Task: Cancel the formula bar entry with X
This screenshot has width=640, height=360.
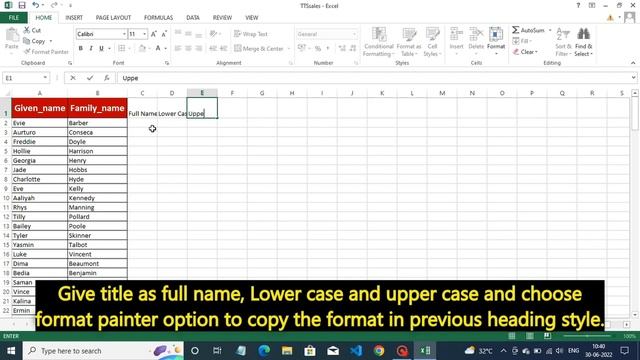Action: tap(73, 78)
